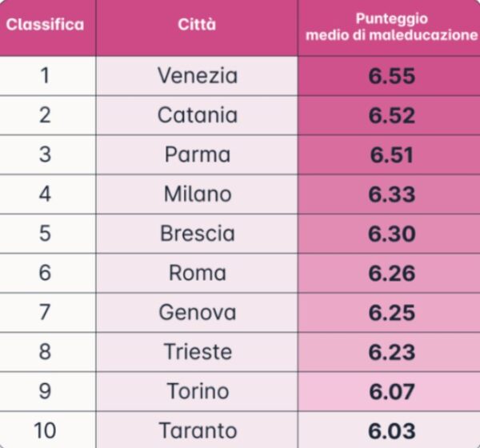Select the Parma city cell

[x=197, y=154]
